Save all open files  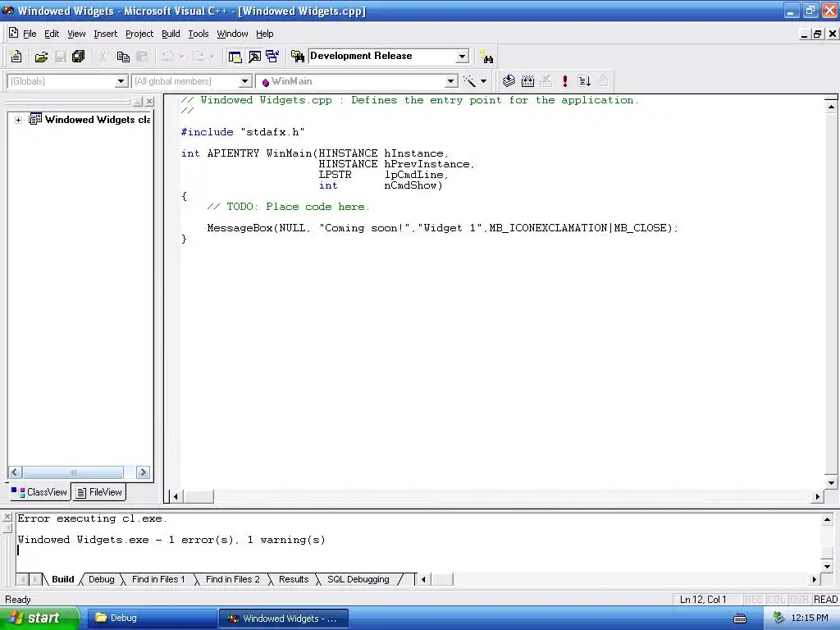tap(79, 57)
